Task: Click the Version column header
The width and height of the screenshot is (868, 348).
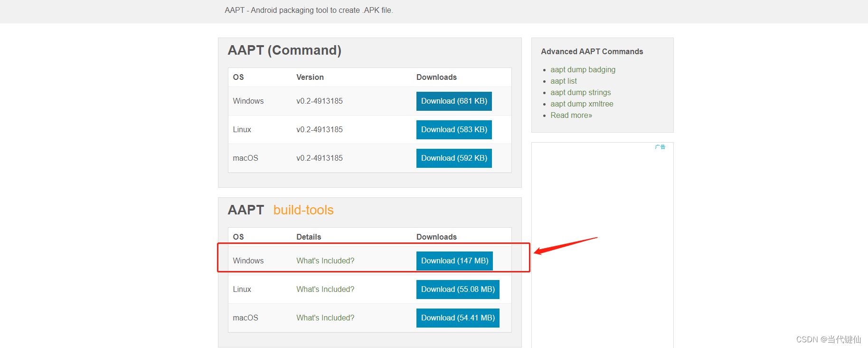Action: (310, 77)
